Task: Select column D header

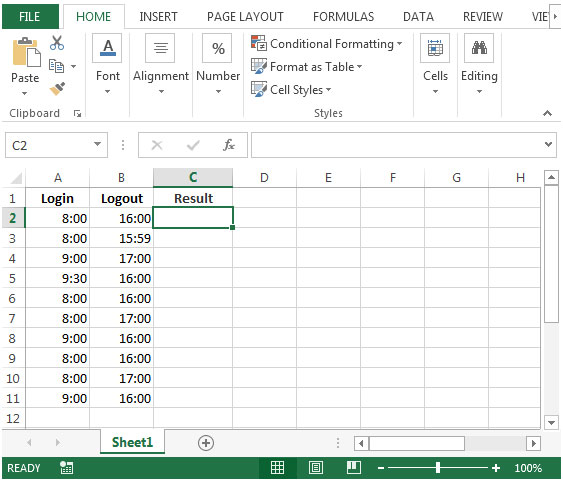Action: coord(264,177)
